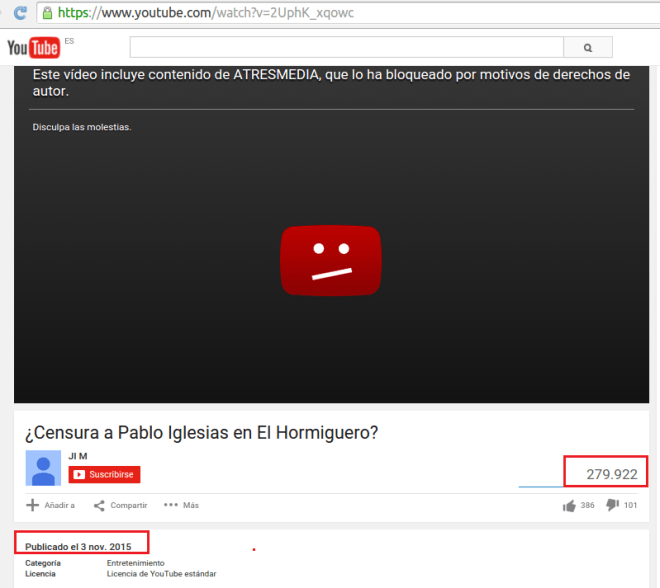Viewport: 660px width, 588px height.
Task: Click the video title about El Hormiguero
Action: click(202, 433)
